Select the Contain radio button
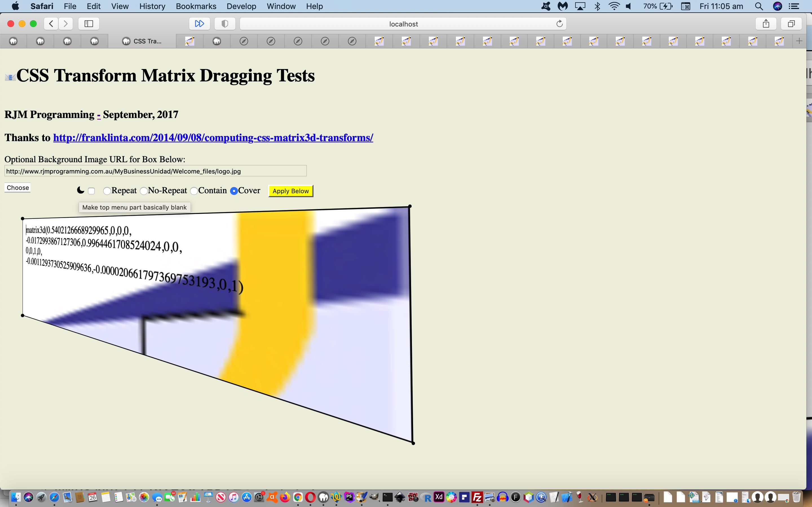This screenshot has height=507, width=812. pos(193,190)
